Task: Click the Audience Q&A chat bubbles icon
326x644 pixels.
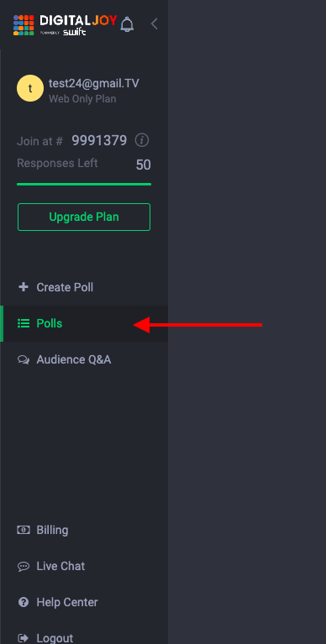Action: click(x=24, y=360)
